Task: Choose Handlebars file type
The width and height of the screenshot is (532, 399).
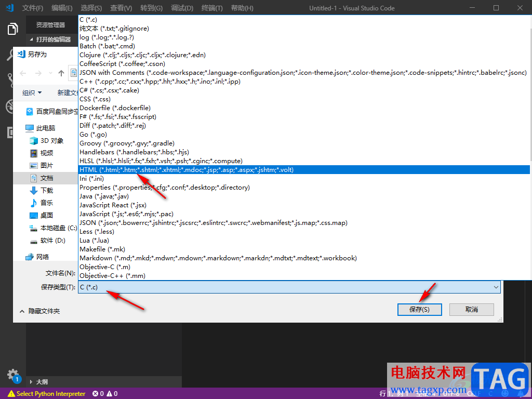Action: click(304, 152)
